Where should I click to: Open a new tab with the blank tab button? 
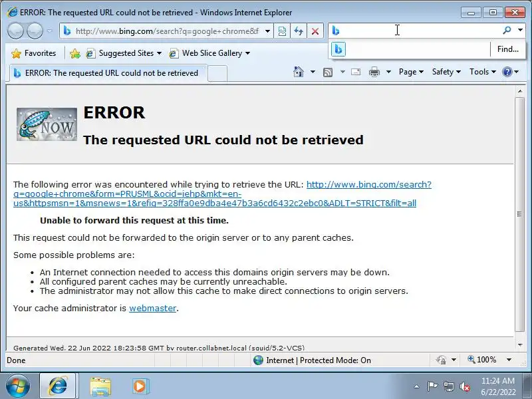pyautogui.click(x=217, y=73)
